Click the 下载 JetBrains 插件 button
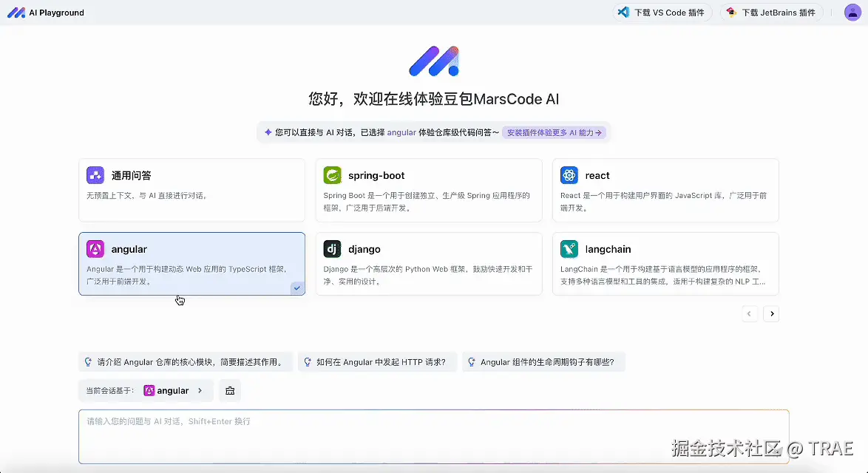Viewport: 868px width, 473px height. [x=772, y=12]
